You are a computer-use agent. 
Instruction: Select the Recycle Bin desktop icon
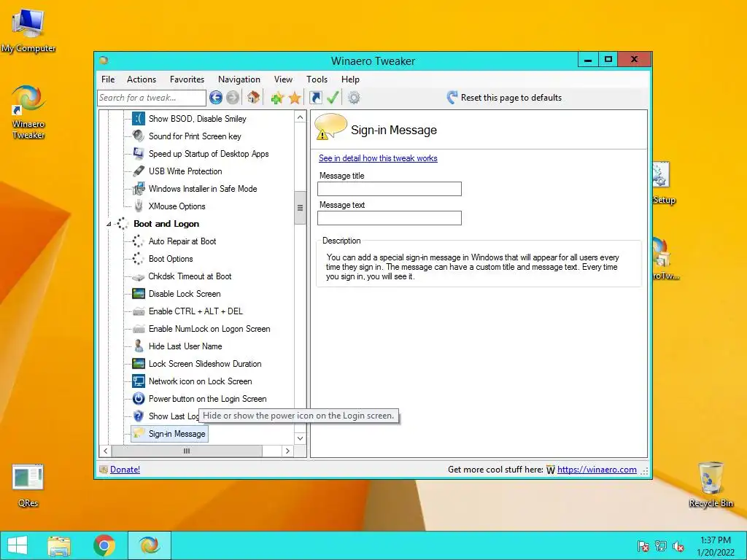(x=711, y=484)
